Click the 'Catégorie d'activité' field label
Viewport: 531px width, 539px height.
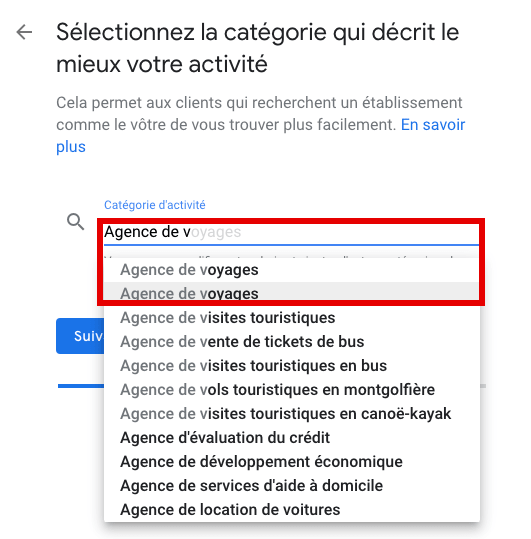pos(155,205)
